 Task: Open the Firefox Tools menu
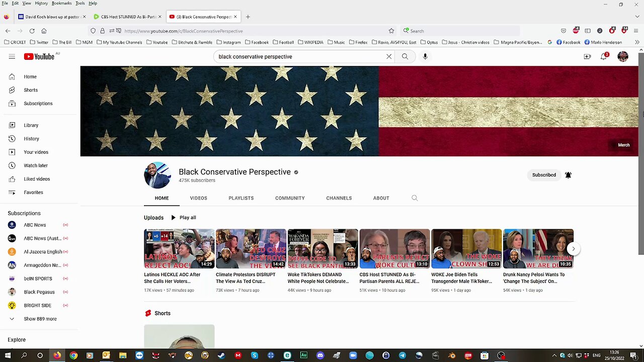[x=80, y=3]
